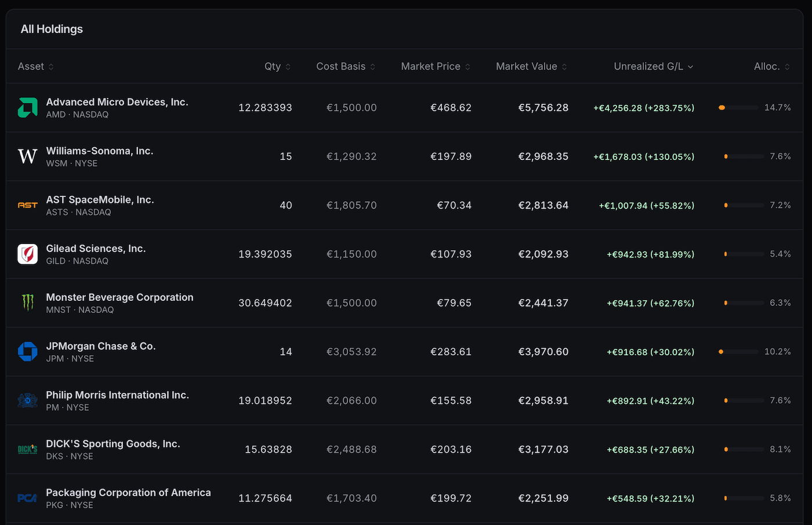Click the DICK'S Sporting Goods logo
The height and width of the screenshot is (525, 812).
27,449
